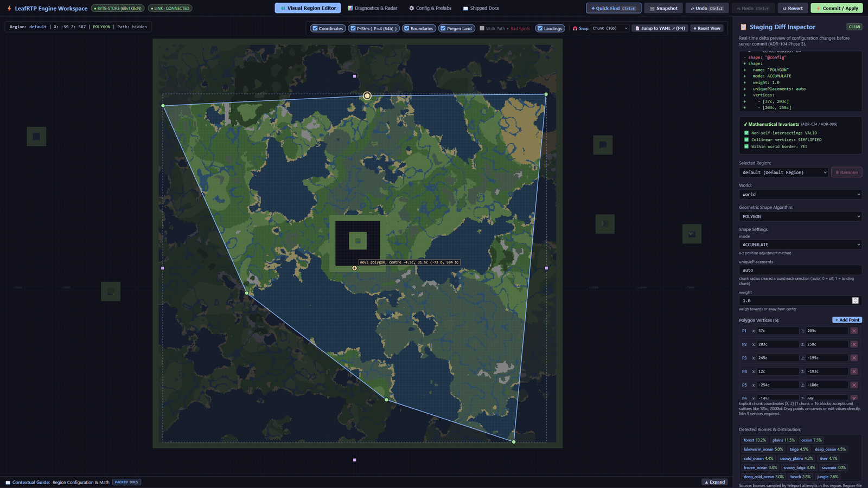Select the highlighted top polygon vertex handle
The image size is (868, 488).
367,95
